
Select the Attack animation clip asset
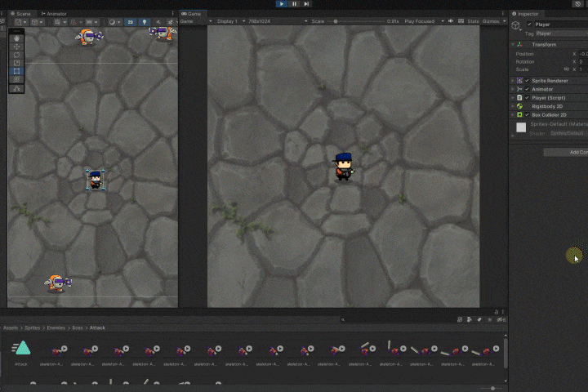21,353
